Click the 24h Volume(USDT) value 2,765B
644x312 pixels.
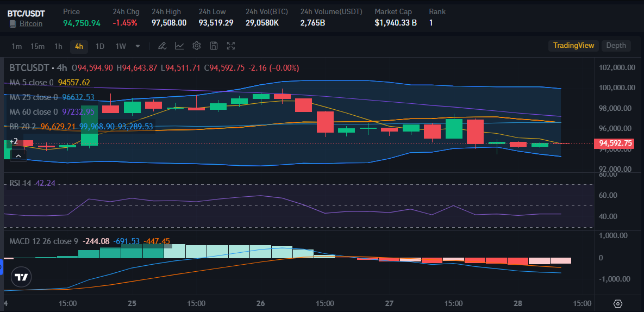tap(312, 23)
